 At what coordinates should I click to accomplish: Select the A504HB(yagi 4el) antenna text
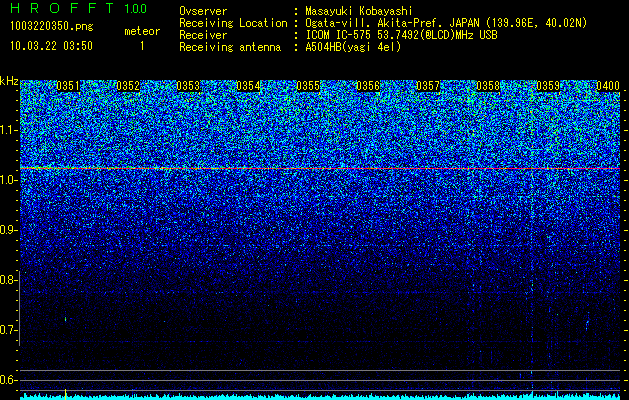[x=353, y=47]
